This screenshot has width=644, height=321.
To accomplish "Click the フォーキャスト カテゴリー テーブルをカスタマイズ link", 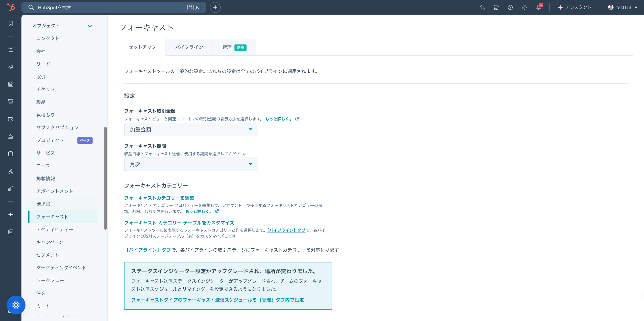I will [x=179, y=223].
